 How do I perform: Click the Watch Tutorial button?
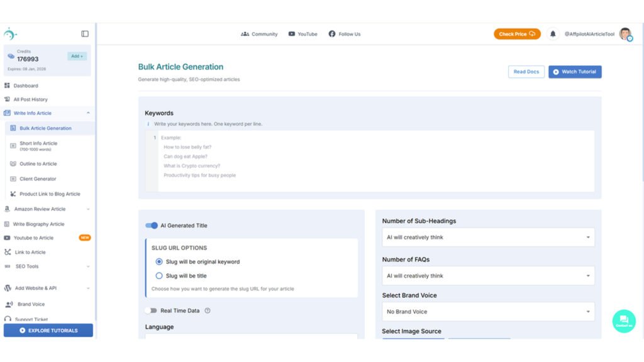click(575, 72)
